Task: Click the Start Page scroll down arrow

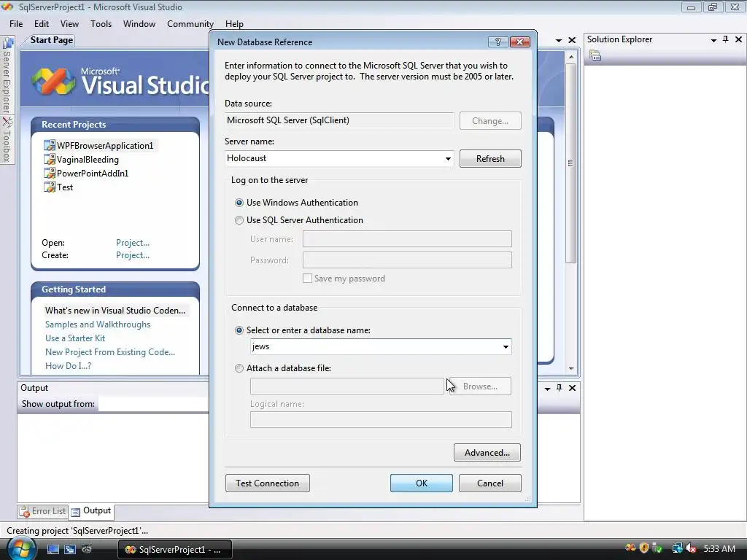Action: (570, 368)
